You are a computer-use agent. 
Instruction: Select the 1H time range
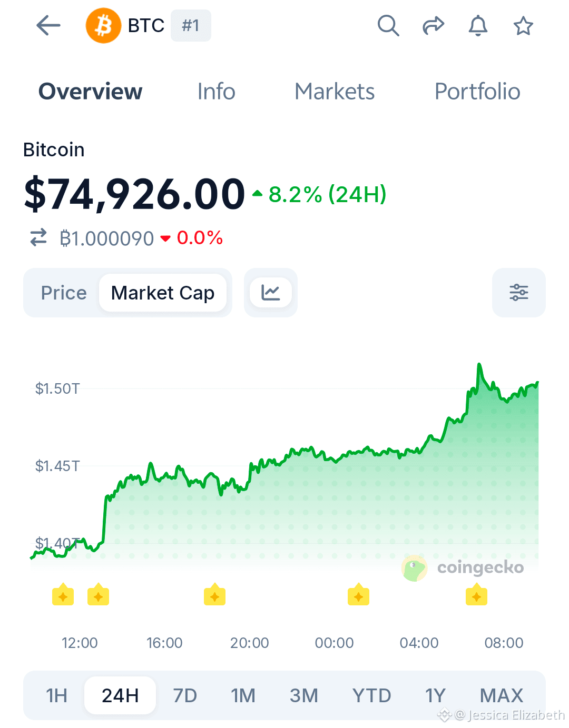click(x=57, y=695)
